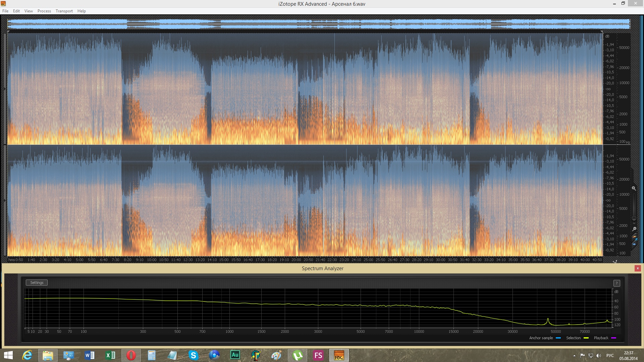Click the Anchor sample blue legend swatch
Image resolution: width=644 pixels, height=362 pixels.
pos(558,338)
